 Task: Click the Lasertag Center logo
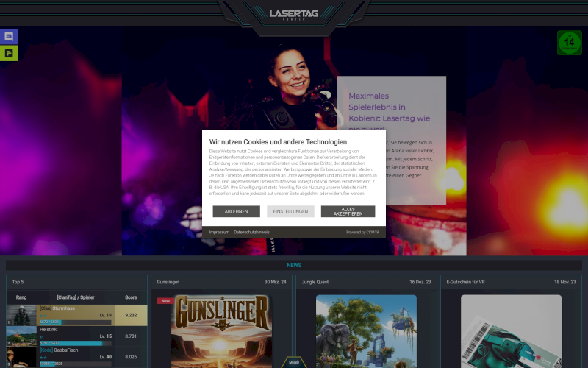click(293, 15)
